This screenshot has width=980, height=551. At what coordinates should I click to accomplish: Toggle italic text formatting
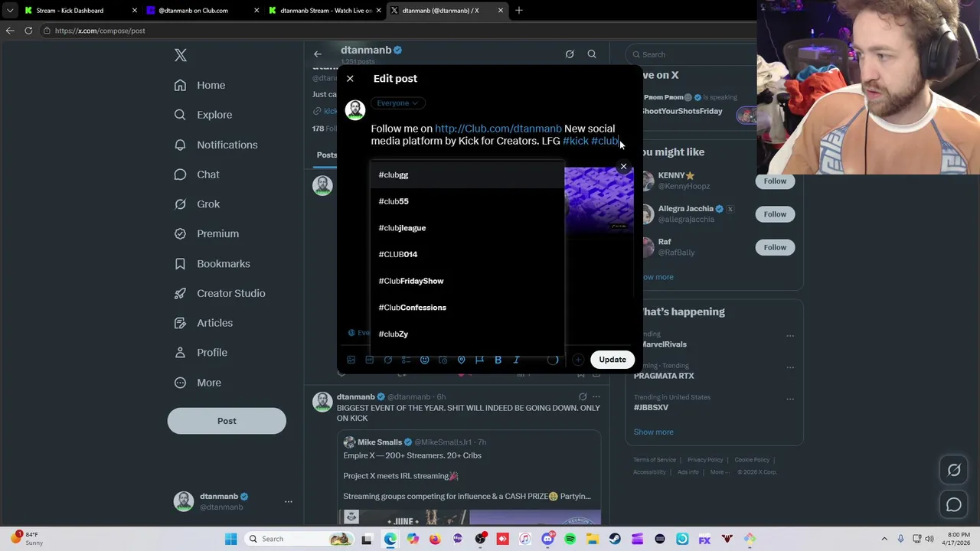point(517,360)
